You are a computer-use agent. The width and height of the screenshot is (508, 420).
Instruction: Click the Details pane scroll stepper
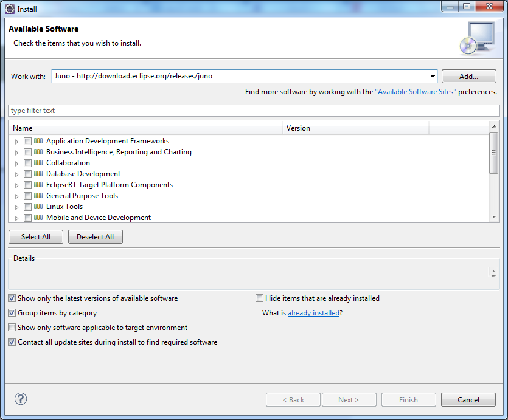[x=493, y=273]
